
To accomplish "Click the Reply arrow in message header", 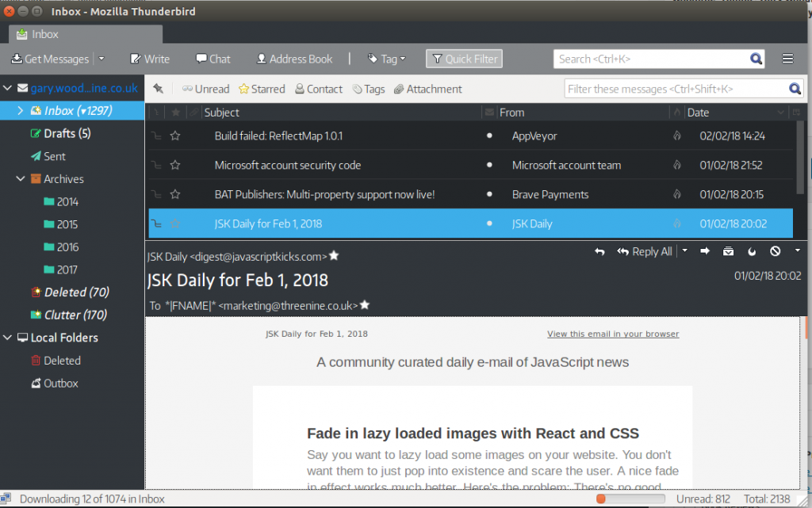I will tap(599, 252).
